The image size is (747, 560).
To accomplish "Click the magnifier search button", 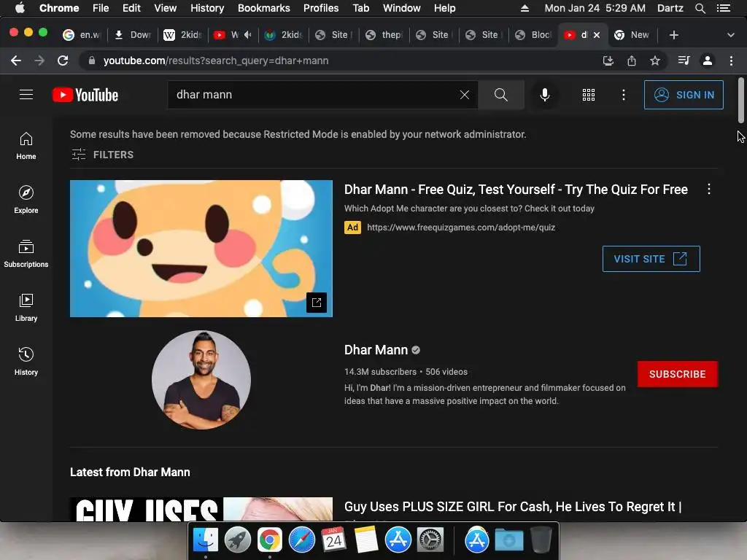I will (x=500, y=95).
